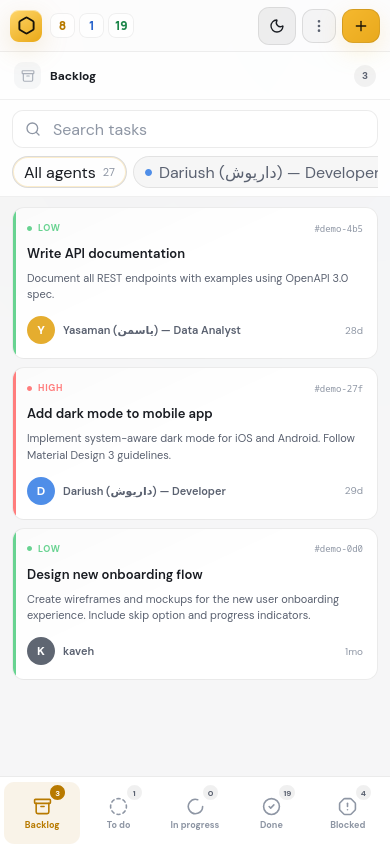
Task: Add a new task with the plus button
Action: coord(361,26)
